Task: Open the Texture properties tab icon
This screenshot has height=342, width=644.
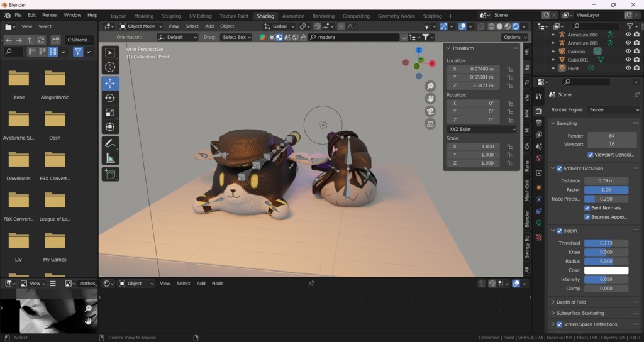Action: [539, 237]
